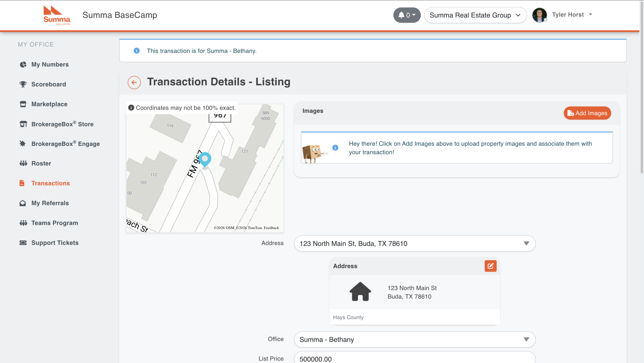Click the Scoreboard trophy icon
The height and width of the screenshot is (363, 644).
click(x=23, y=84)
